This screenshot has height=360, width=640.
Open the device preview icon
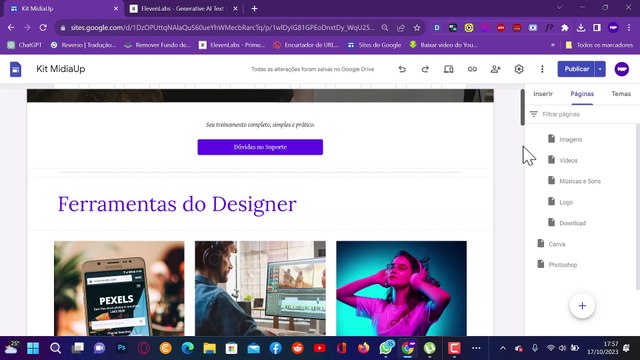(x=449, y=69)
